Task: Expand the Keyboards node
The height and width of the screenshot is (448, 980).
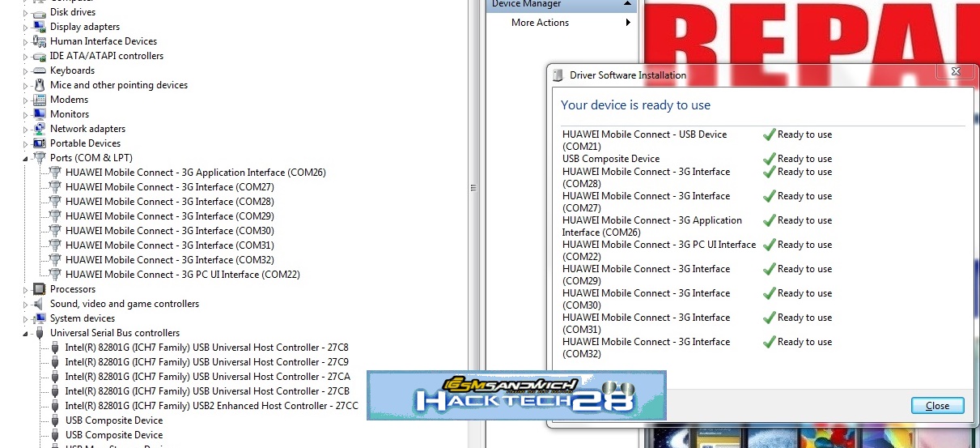Action: pos(25,70)
